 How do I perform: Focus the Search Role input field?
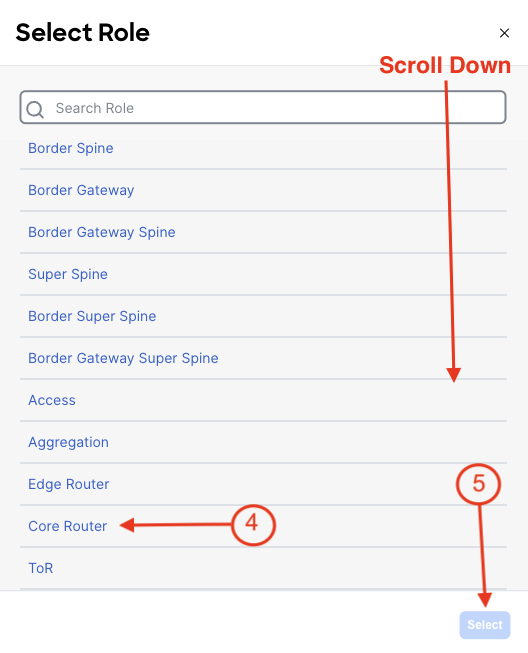click(x=263, y=107)
